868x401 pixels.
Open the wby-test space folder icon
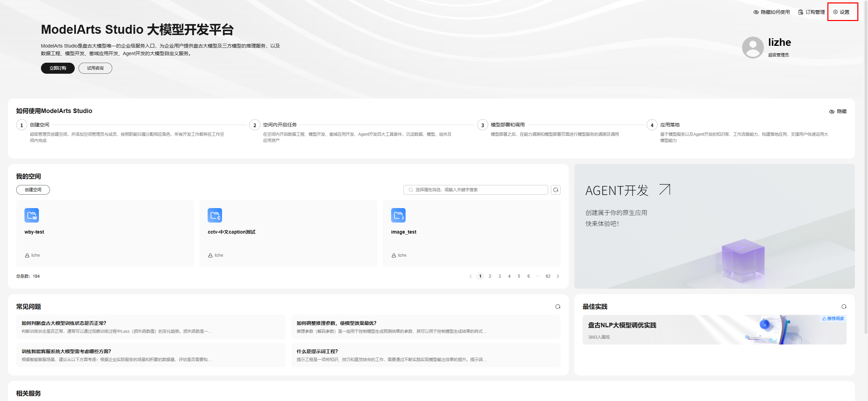pyautogui.click(x=32, y=215)
